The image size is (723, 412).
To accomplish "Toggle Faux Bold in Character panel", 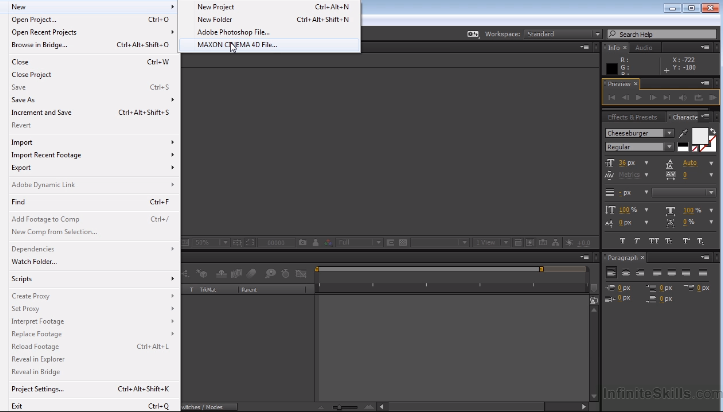I will [x=622, y=241].
